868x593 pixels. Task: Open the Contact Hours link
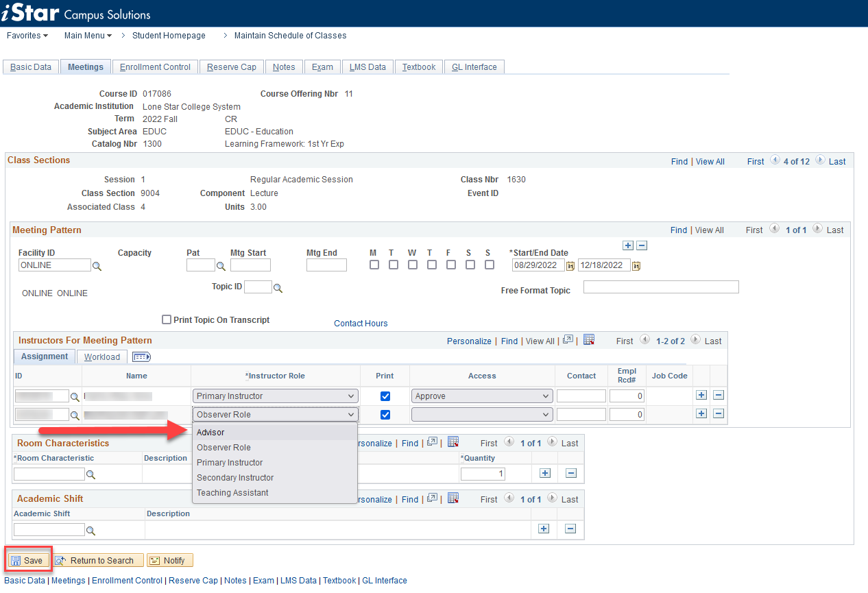click(361, 324)
